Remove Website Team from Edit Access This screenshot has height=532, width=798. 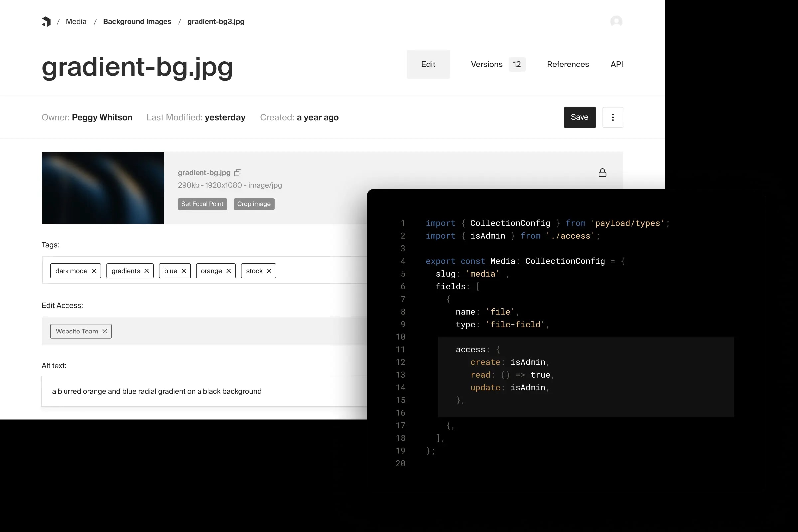(x=105, y=331)
